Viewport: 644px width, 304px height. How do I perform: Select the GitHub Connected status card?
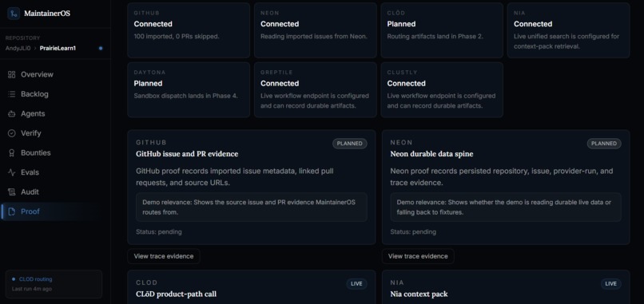189,30
